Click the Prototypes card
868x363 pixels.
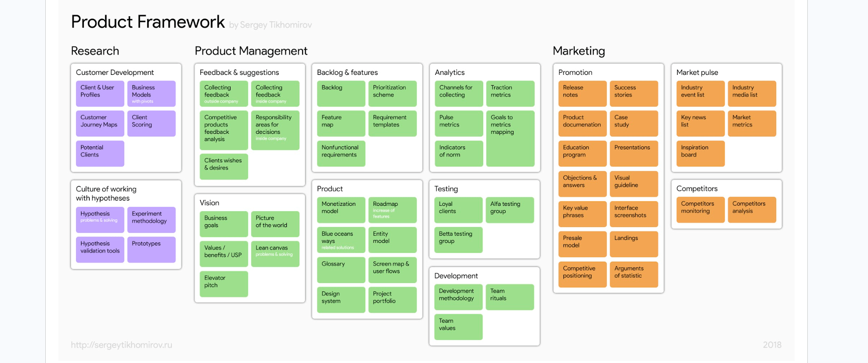click(151, 249)
